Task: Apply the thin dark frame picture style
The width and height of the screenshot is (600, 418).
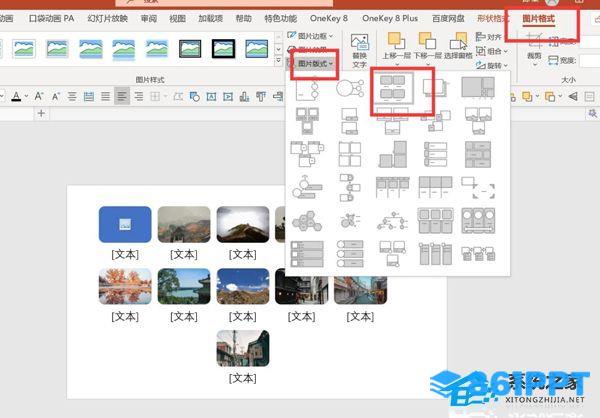Action: [x=190, y=49]
